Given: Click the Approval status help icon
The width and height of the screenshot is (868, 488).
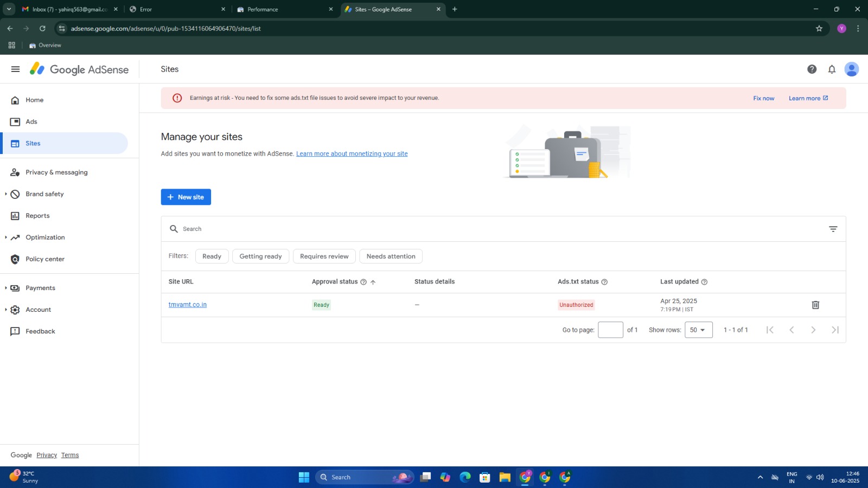Looking at the screenshot, I should (x=363, y=282).
